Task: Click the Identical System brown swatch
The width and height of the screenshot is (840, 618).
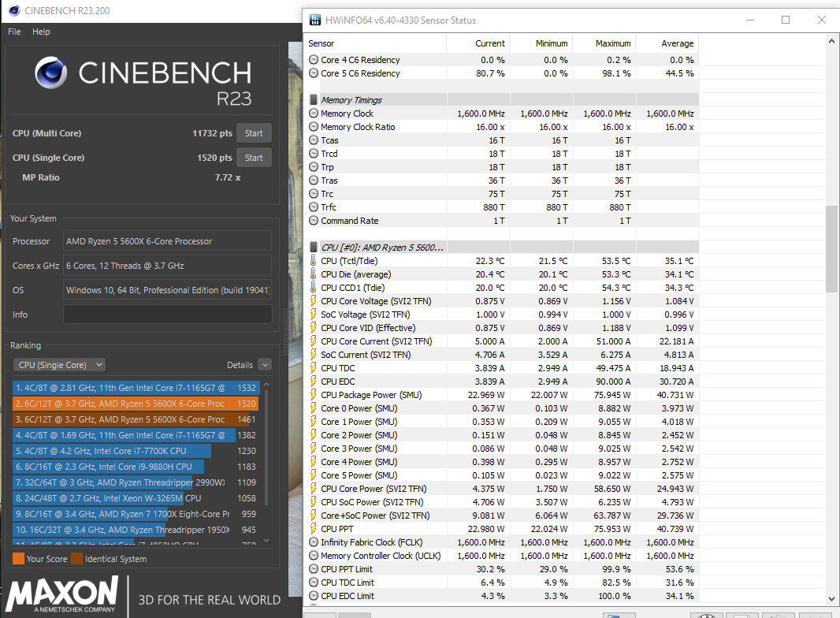Action: (x=76, y=559)
